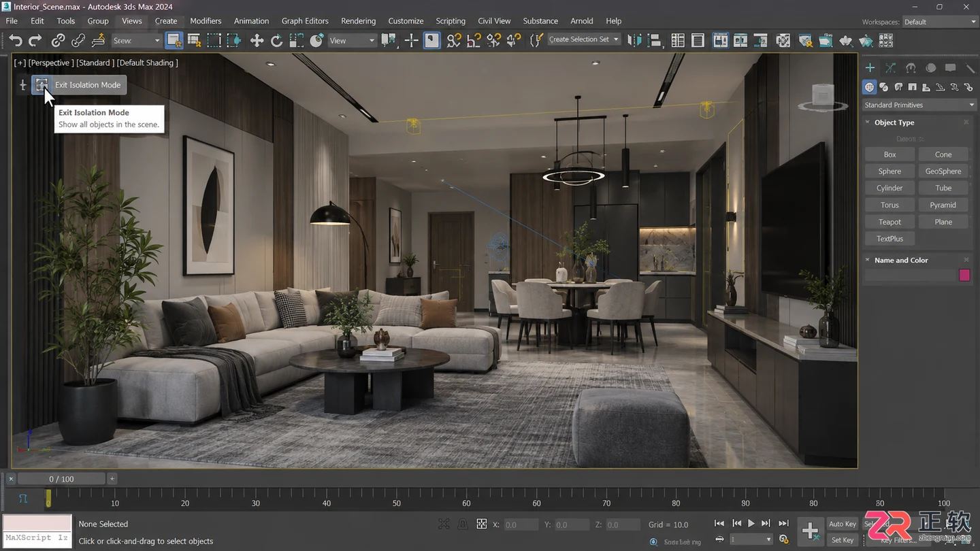The width and height of the screenshot is (980, 551).
Task: Activate the Select and Rotate tool
Action: (x=276, y=40)
